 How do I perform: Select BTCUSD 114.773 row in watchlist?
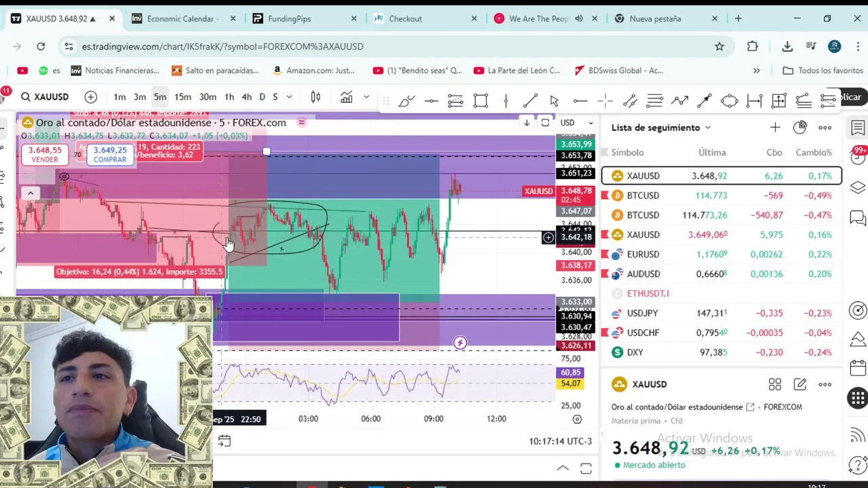(722, 195)
